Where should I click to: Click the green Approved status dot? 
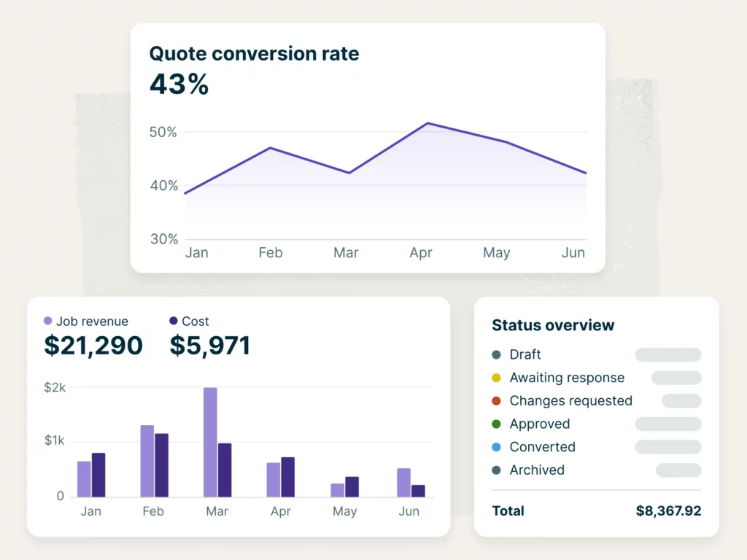coord(497,424)
